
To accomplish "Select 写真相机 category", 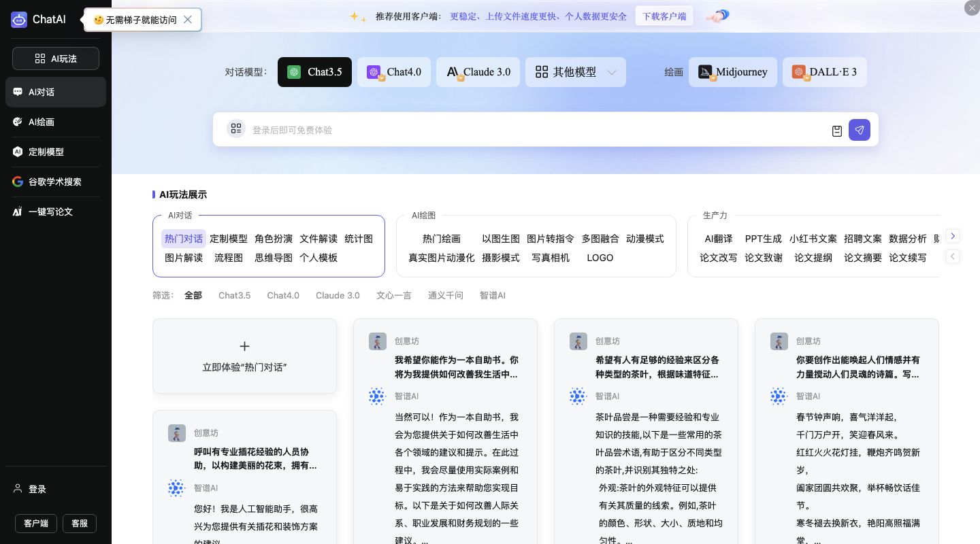I will click(x=551, y=258).
